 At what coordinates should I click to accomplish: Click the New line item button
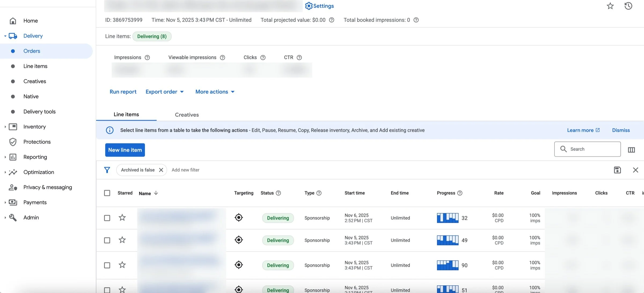pos(125,150)
